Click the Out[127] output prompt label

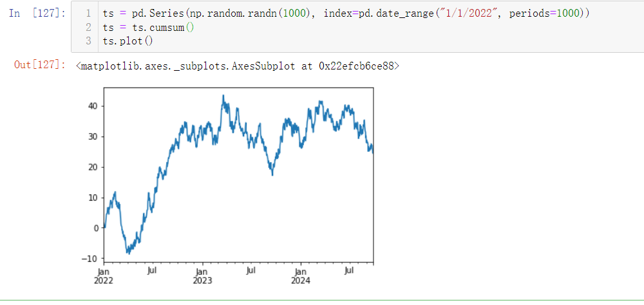(x=40, y=65)
